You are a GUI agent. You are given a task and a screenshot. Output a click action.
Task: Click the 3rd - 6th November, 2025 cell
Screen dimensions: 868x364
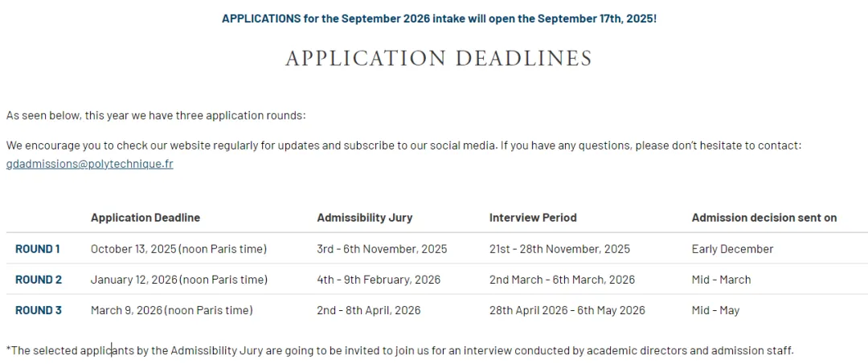(x=382, y=249)
